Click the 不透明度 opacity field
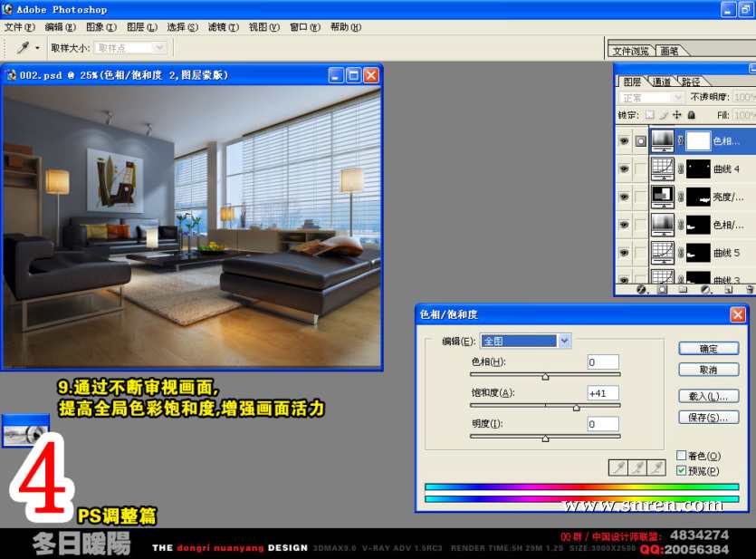 click(744, 98)
